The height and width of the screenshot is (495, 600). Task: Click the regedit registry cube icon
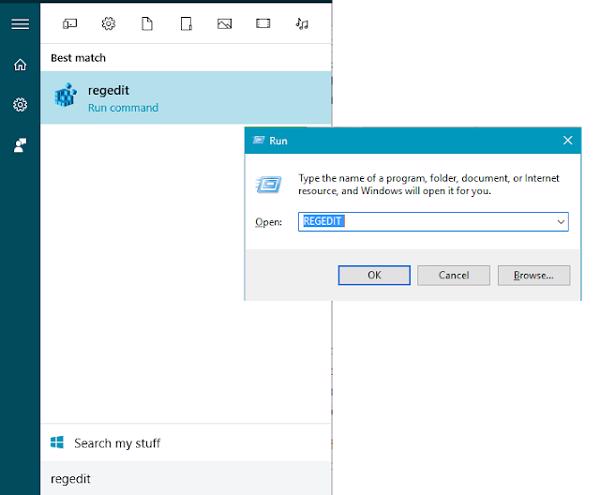click(x=66, y=98)
